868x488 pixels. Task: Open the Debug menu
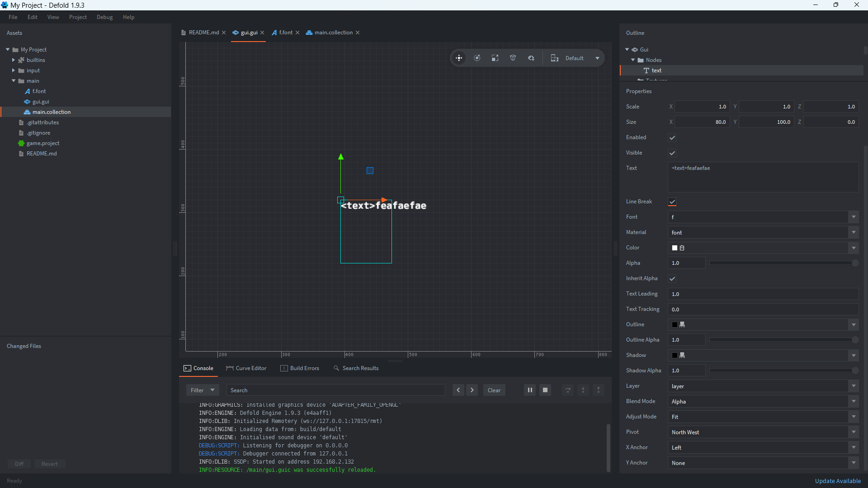104,17
